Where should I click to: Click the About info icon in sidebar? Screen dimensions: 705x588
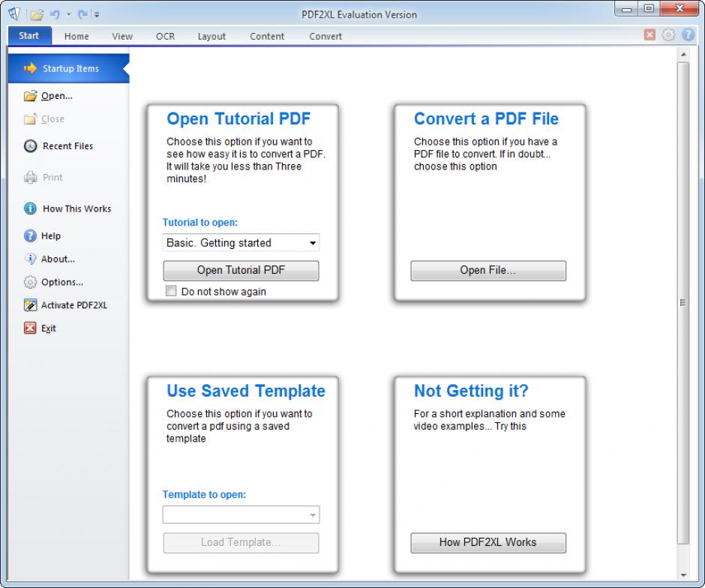click(x=30, y=259)
